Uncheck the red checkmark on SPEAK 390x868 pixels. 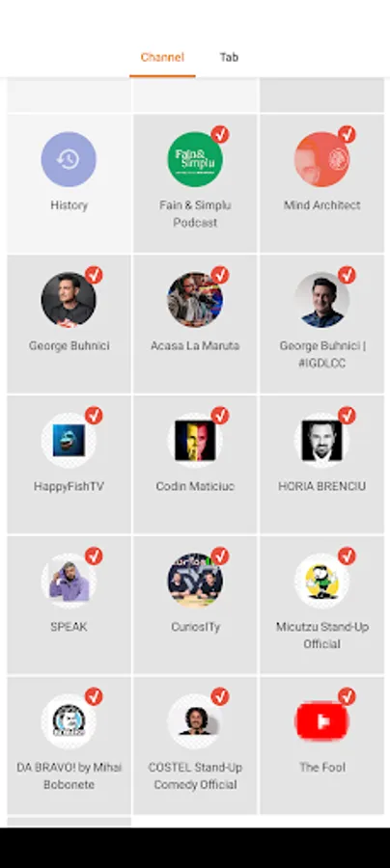coord(94,556)
